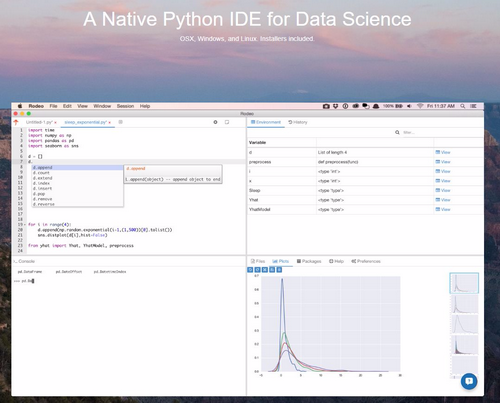Switch to the Packages tab

(309, 261)
